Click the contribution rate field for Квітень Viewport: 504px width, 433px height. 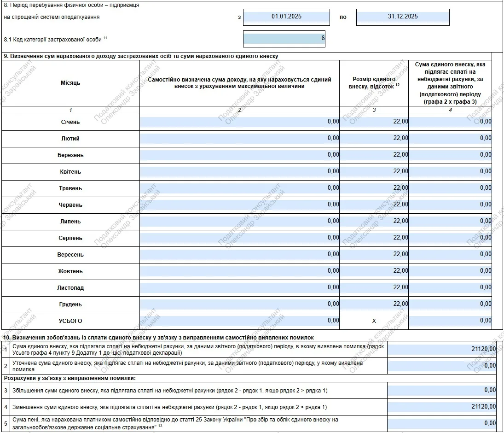374,172
